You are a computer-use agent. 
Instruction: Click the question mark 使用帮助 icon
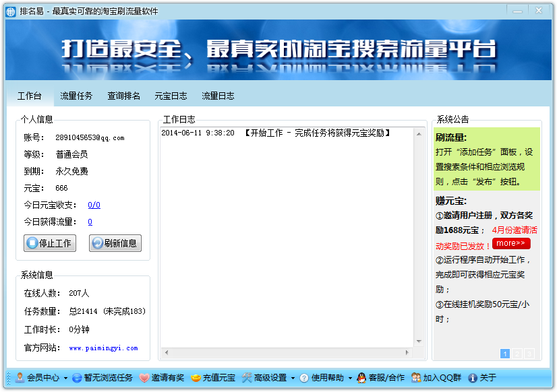pyautogui.click(x=304, y=378)
